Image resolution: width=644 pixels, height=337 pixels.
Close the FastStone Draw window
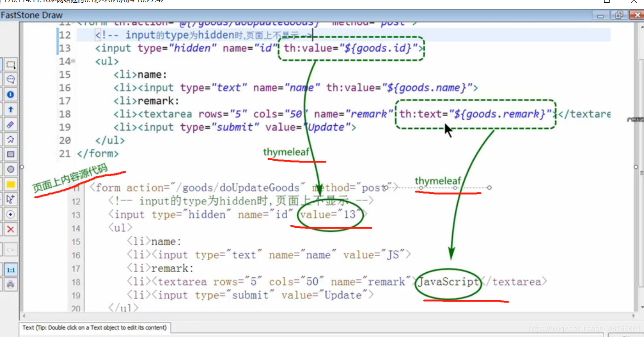(x=637, y=15)
